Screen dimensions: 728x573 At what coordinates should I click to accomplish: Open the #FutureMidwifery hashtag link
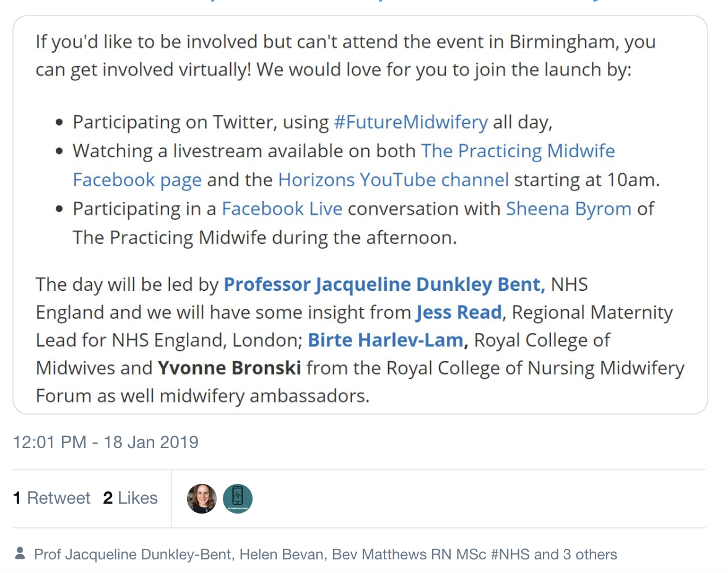tap(411, 122)
